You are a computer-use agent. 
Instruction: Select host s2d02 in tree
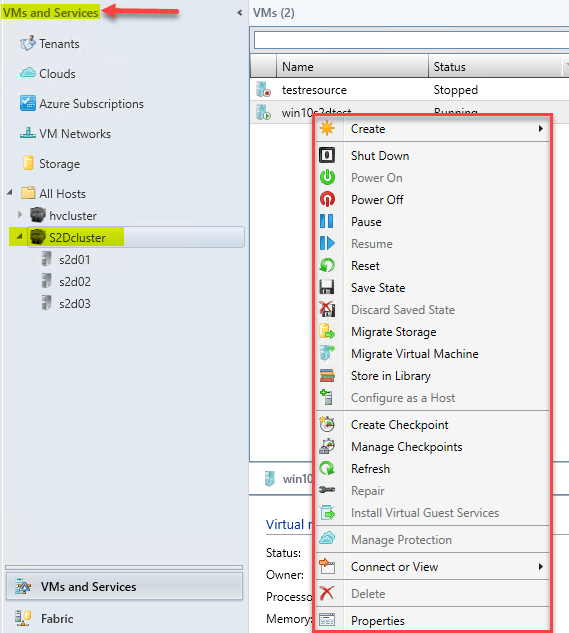pyautogui.click(x=75, y=281)
